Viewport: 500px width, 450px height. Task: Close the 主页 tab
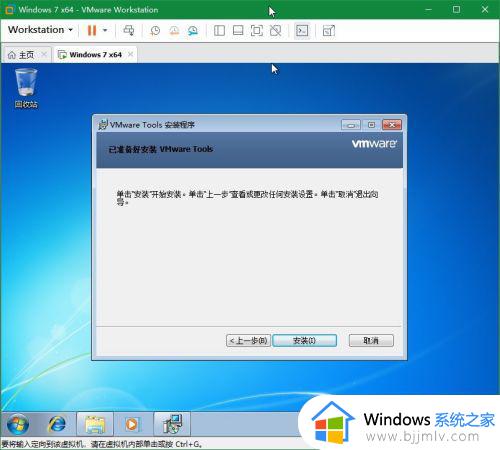(x=44, y=54)
